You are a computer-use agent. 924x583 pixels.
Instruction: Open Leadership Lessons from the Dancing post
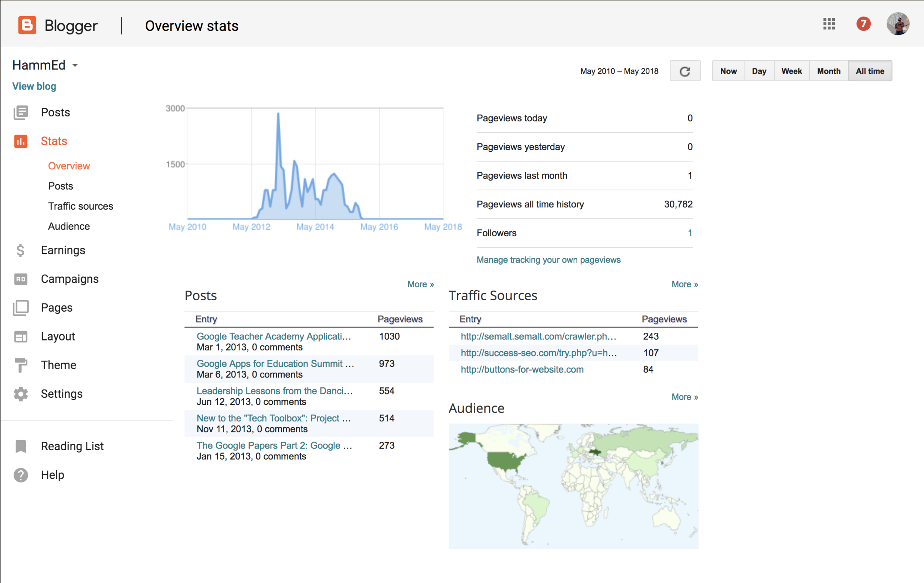[275, 391]
